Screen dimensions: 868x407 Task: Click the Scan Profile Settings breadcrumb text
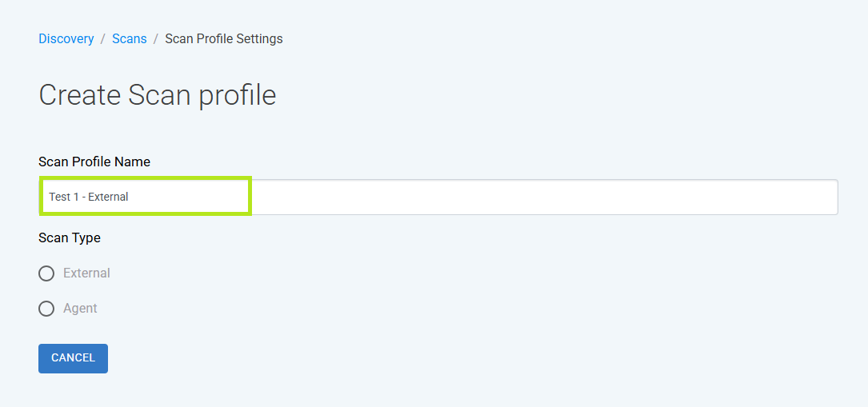224,38
